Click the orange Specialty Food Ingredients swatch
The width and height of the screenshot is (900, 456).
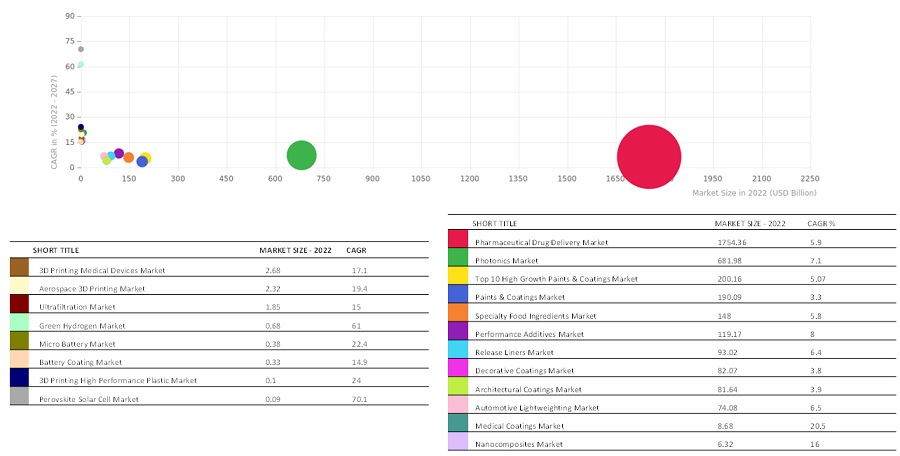point(459,315)
